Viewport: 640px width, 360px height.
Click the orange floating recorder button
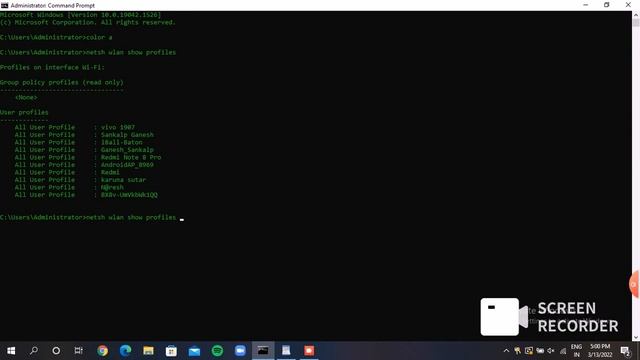coord(634,284)
